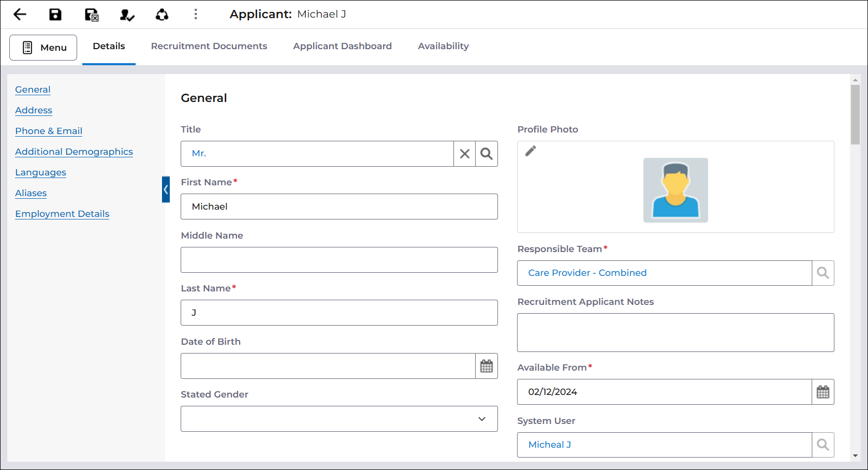Edit profile photo with pencil icon

pyautogui.click(x=531, y=151)
